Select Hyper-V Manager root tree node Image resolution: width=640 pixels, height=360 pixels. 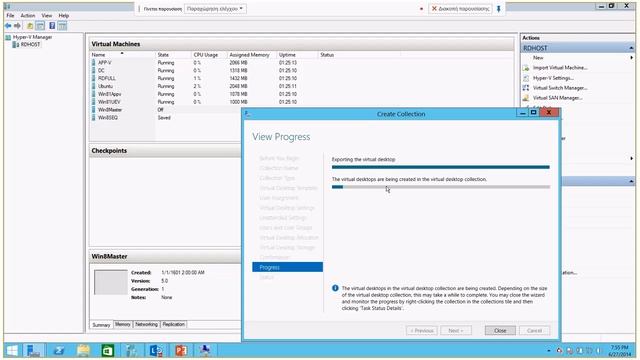(32, 37)
